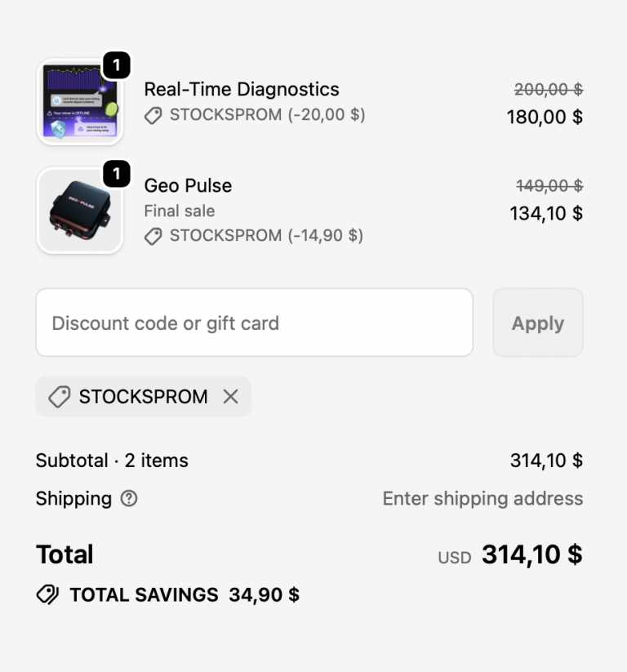Remove the STOCKSPROM discount code
Viewport: 627px width, 672px height.
coord(231,397)
